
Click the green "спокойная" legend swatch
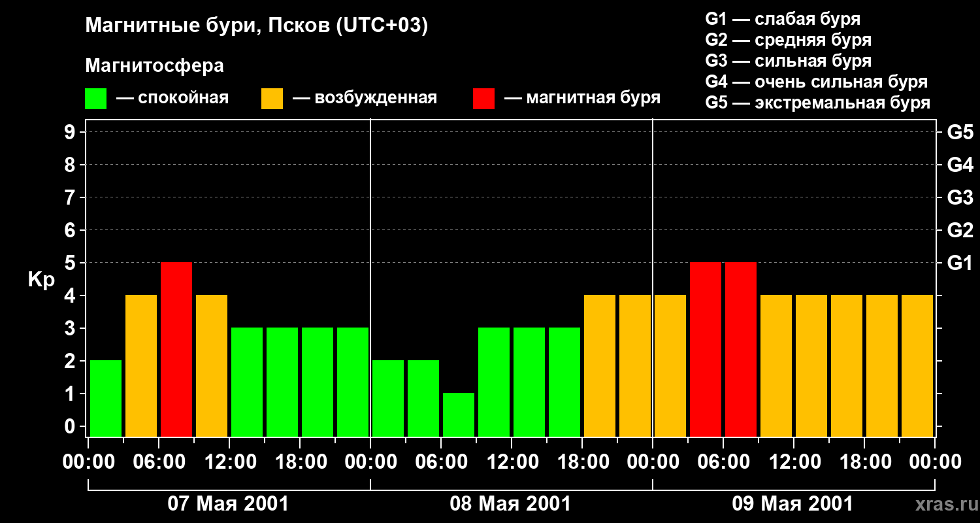(x=96, y=99)
